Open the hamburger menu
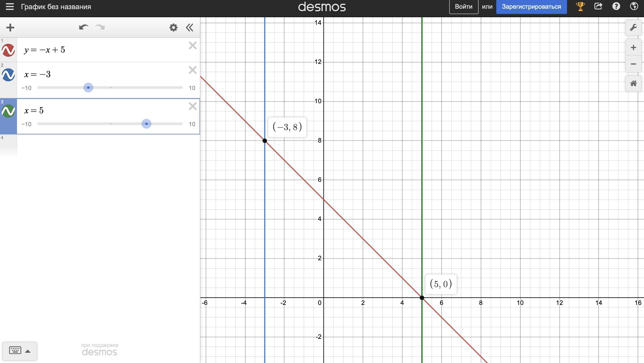The width and height of the screenshot is (644, 363). pyautogui.click(x=10, y=7)
